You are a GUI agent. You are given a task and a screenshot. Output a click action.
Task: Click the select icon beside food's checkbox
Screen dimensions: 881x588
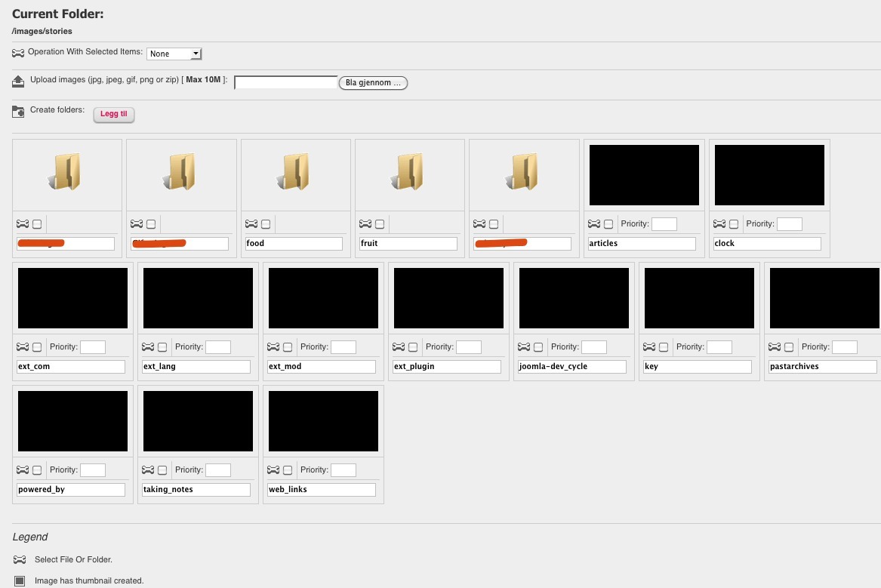point(251,224)
